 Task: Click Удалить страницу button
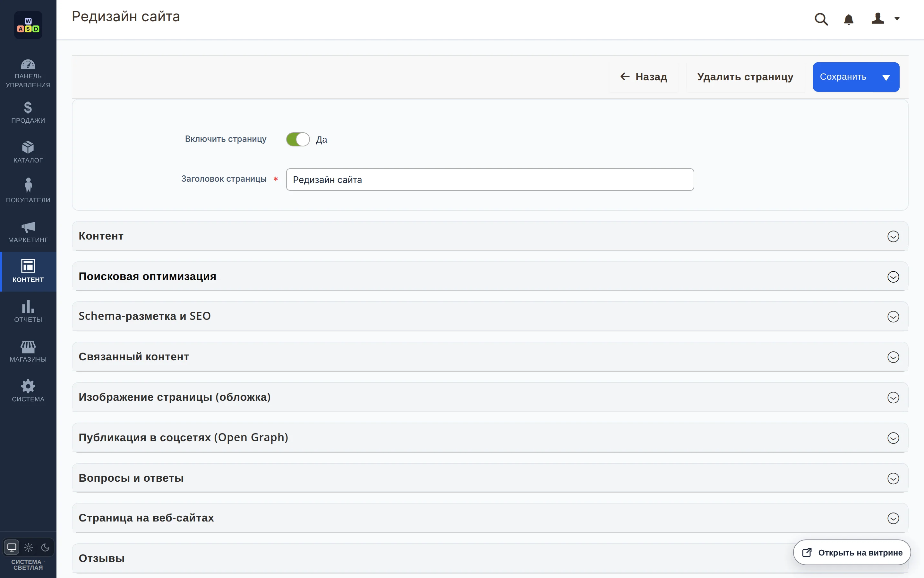(x=745, y=77)
